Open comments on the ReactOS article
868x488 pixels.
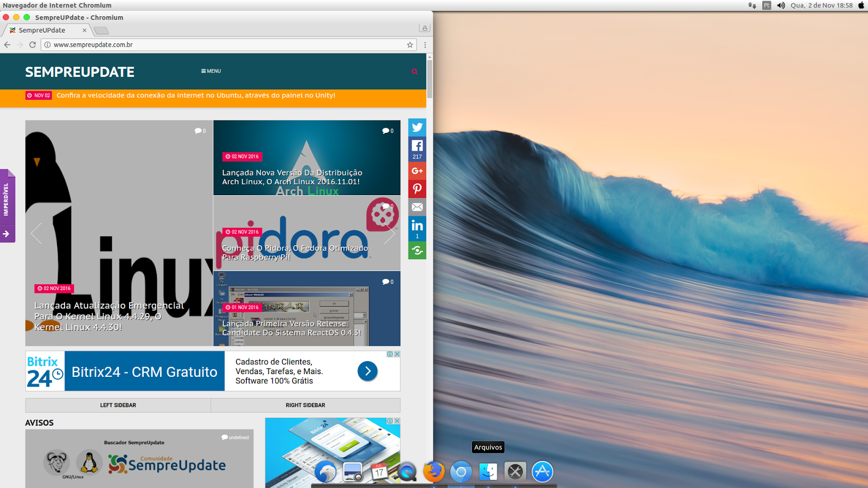(x=388, y=282)
